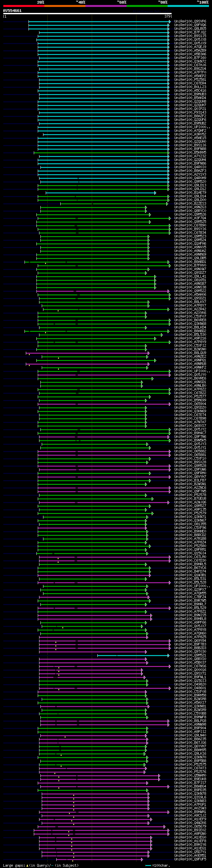Click the purple alignment bar for O65679
The image size is (212, 868).
point(102,827)
